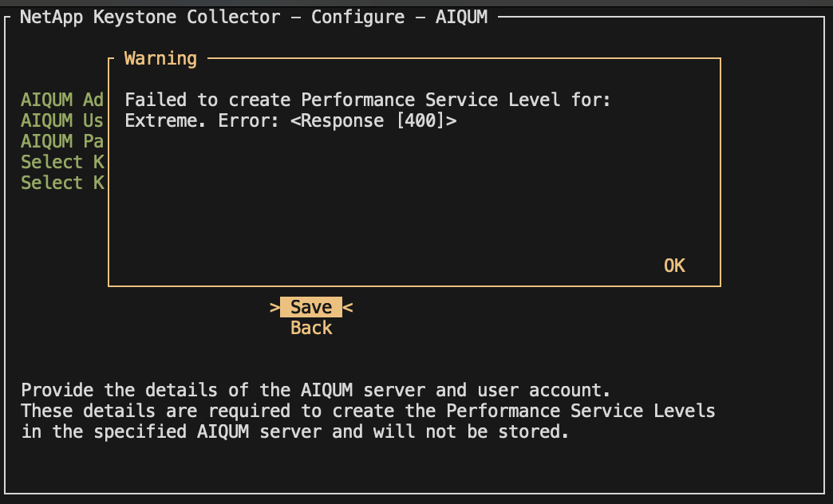Screen dimensions: 833x504
Task: Select the highlighted Save button
Action: 311,307
